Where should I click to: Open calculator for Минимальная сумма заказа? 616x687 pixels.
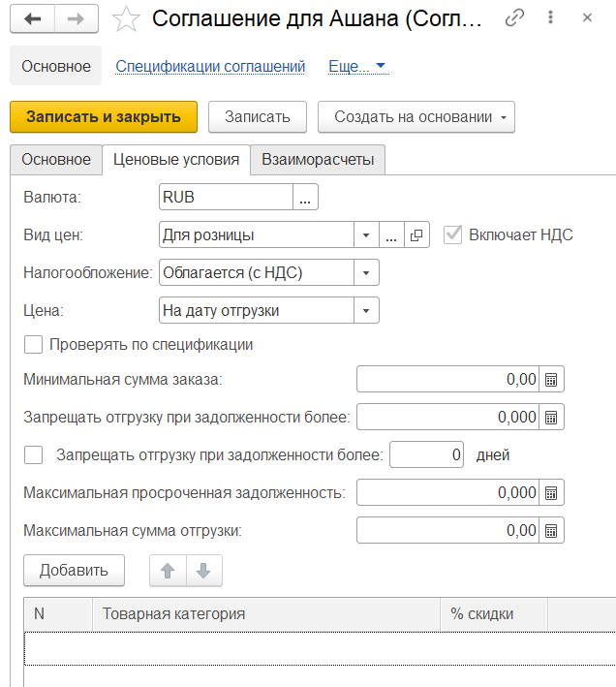[551, 380]
